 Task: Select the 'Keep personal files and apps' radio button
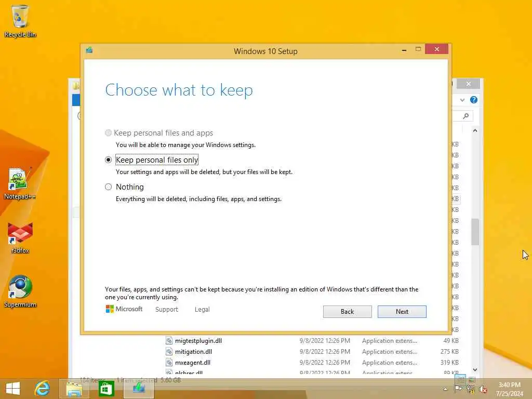pos(108,132)
